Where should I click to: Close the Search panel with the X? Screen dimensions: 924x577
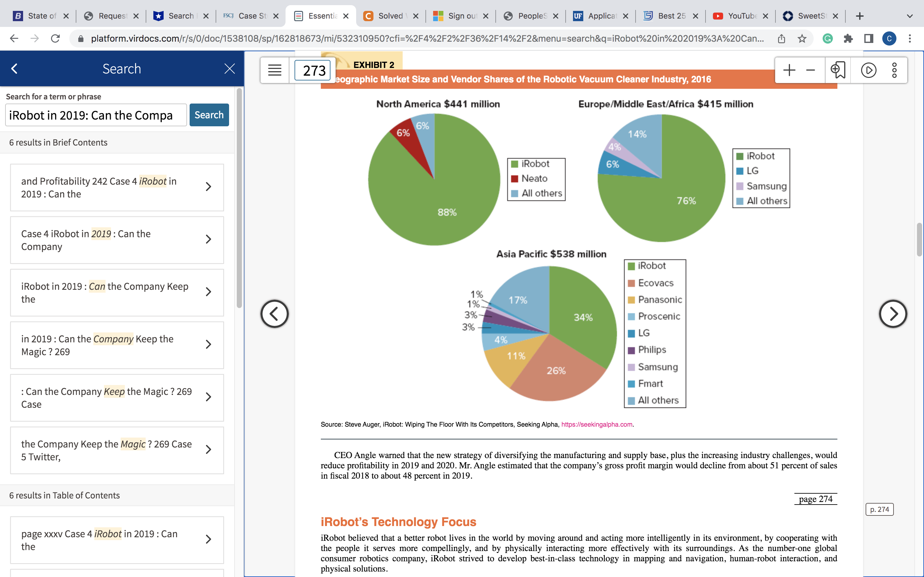229,69
